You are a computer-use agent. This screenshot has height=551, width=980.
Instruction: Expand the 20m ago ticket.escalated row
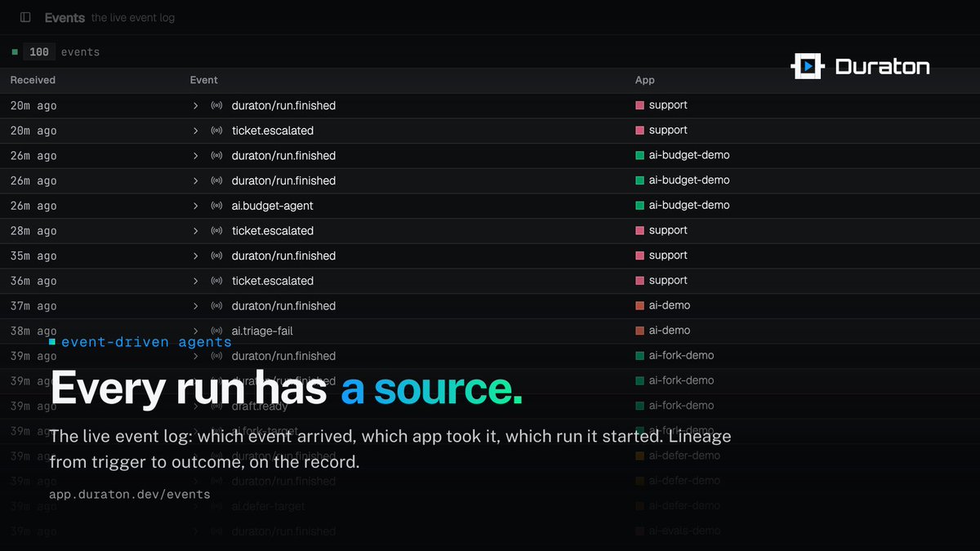(x=196, y=131)
